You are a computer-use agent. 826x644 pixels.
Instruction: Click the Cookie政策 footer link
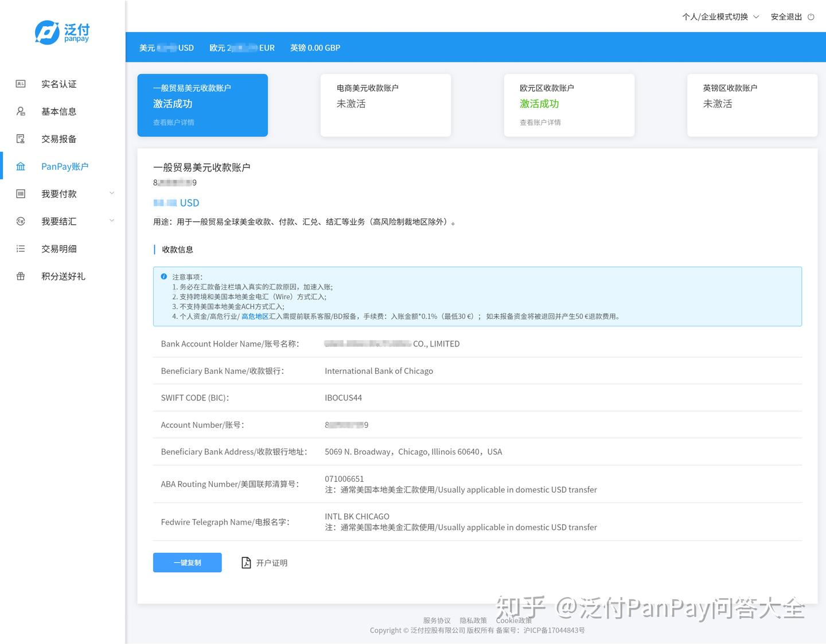[513, 620]
